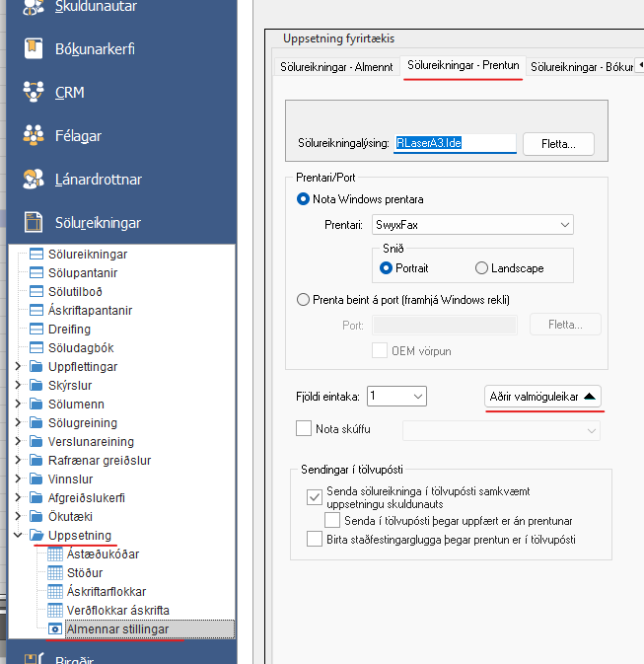Switch to Sölureikningar - Almennt tab
This screenshot has width=644, height=664.
[x=331, y=67]
